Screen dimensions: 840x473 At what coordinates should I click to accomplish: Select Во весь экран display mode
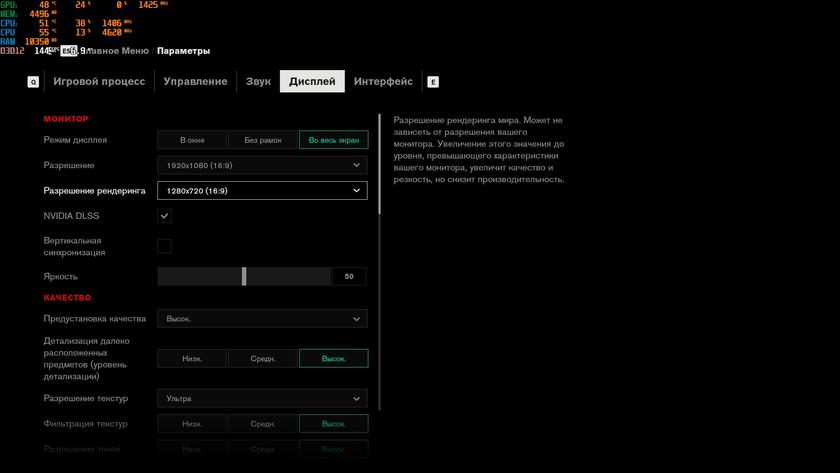point(333,140)
